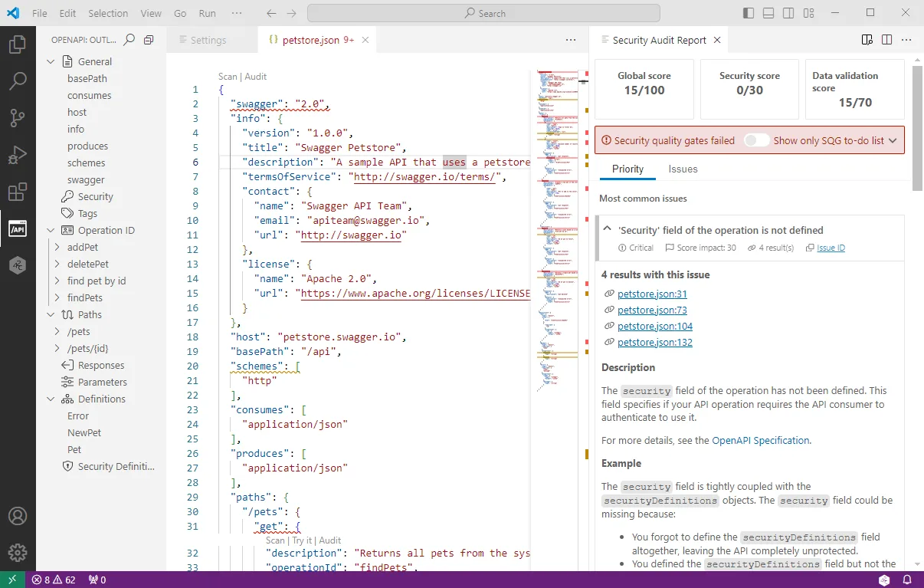Open the Search view from the activity bar
This screenshot has height=588, width=924.
tap(18, 80)
